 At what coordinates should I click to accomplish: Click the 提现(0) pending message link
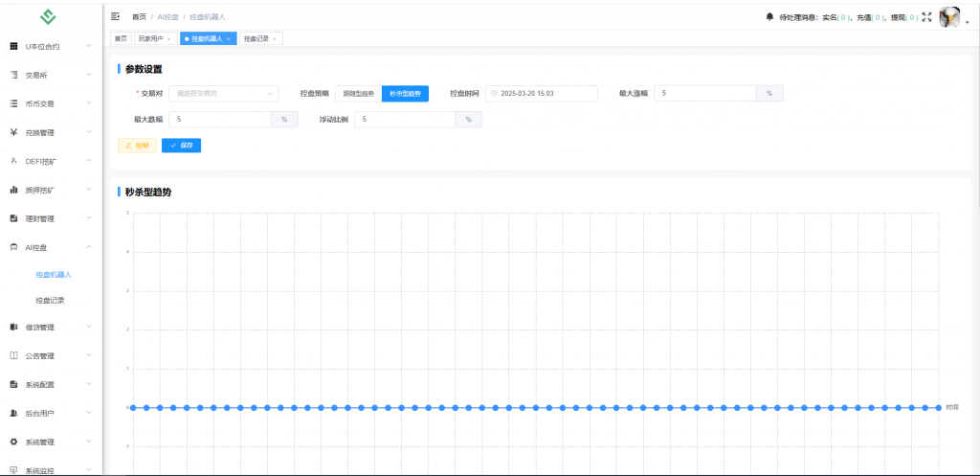coord(904,17)
